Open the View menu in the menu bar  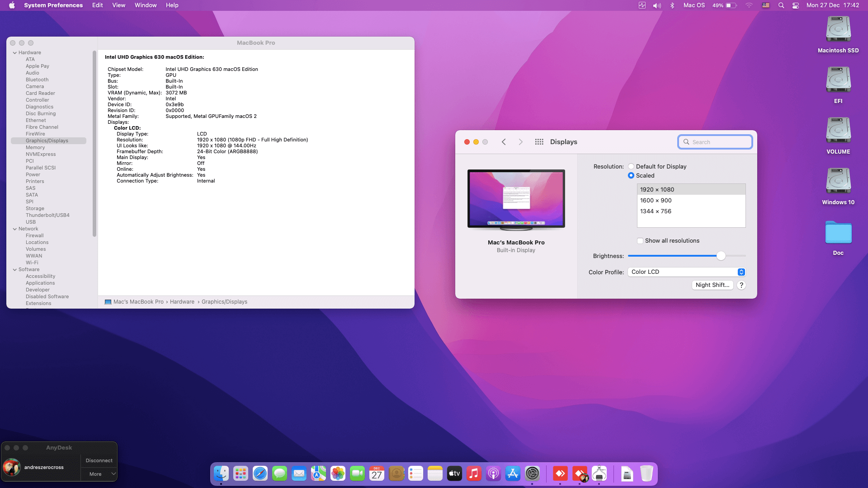click(118, 5)
